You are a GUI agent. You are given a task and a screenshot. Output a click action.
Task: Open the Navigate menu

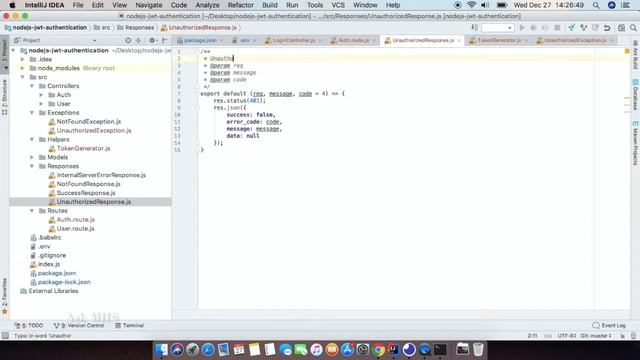click(149, 5)
